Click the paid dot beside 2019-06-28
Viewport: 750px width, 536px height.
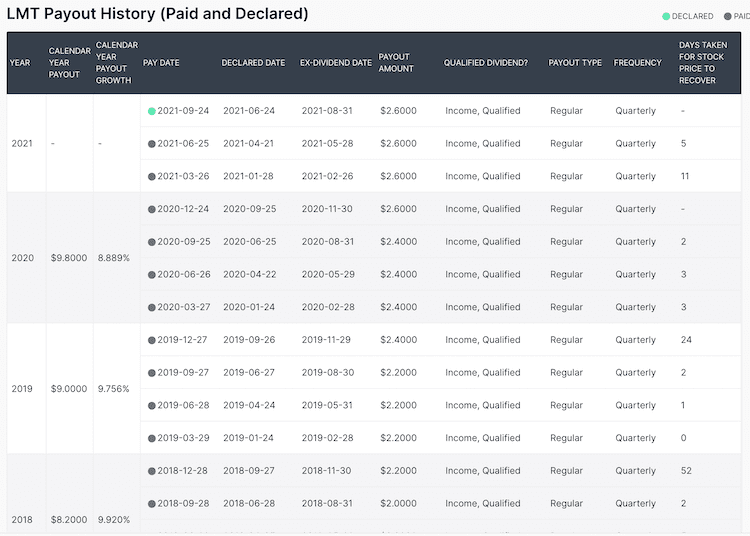[152, 406]
